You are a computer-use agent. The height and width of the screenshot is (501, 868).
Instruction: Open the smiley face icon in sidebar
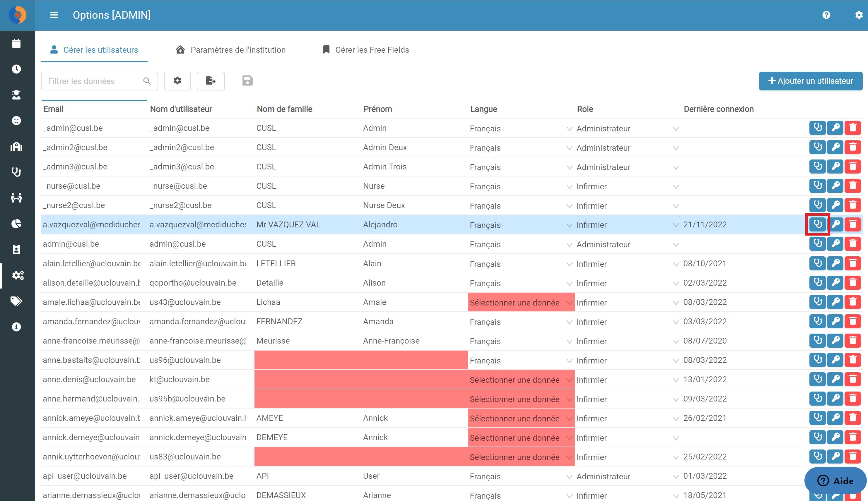(x=16, y=121)
